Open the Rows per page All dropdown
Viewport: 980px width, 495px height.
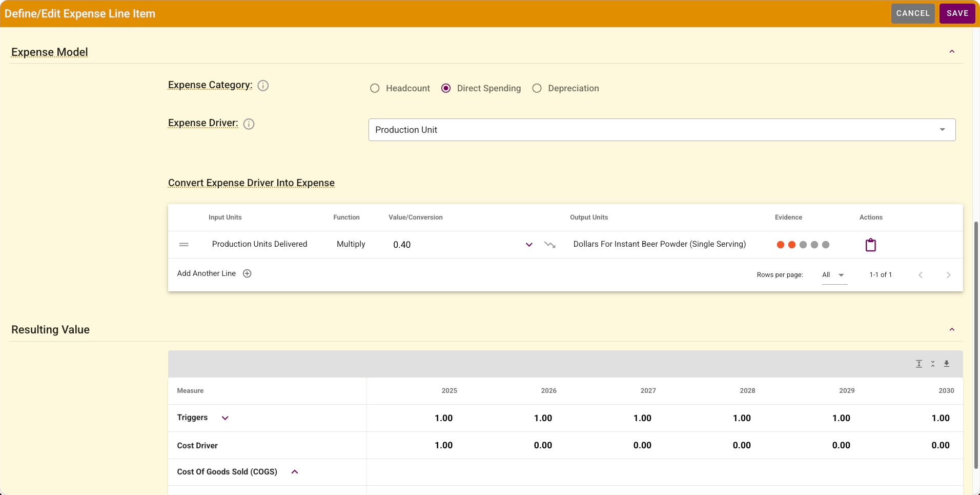pyautogui.click(x=834, y=275)
